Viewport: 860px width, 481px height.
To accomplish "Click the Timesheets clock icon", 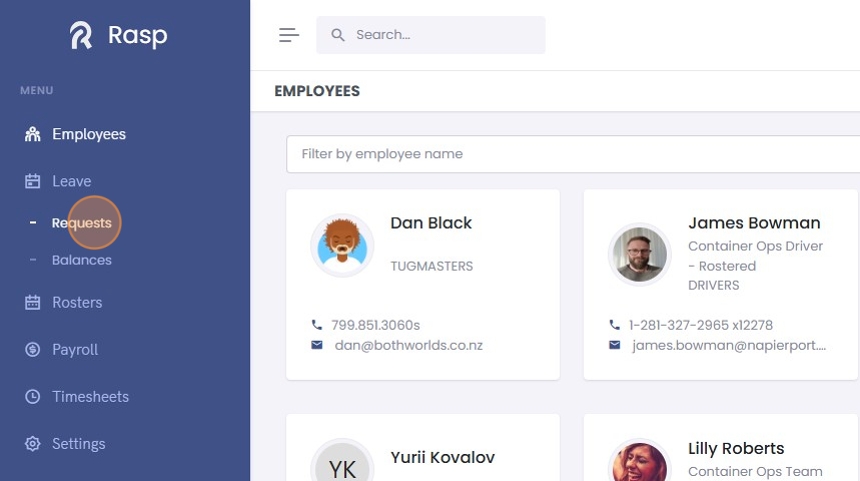I will (x=32, y=397).
